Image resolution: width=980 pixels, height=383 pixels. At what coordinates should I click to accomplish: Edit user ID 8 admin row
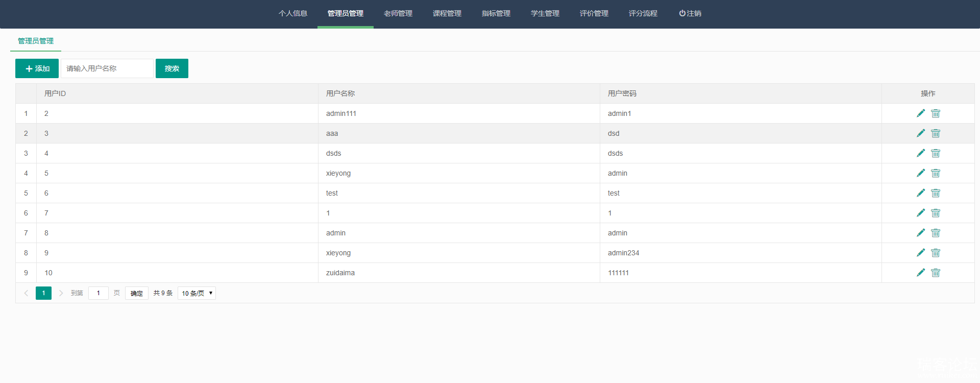pyautogui.click(x=921, y=233)
